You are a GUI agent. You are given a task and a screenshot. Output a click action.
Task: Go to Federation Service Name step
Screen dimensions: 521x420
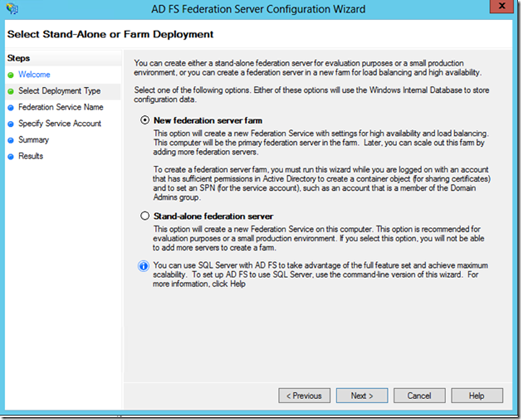click(61, 107)
